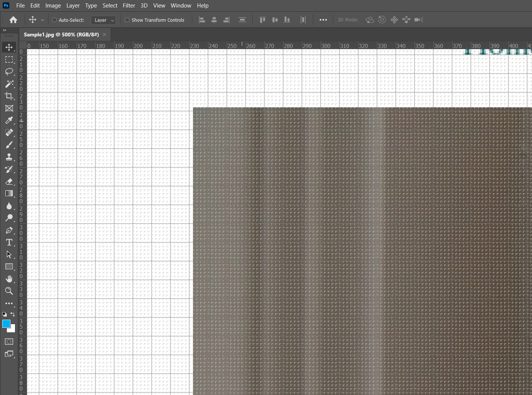The height and width of the screenshot is (395, 532).
Task: Select the Clone Stamp tool
Action: pos(9,157)
